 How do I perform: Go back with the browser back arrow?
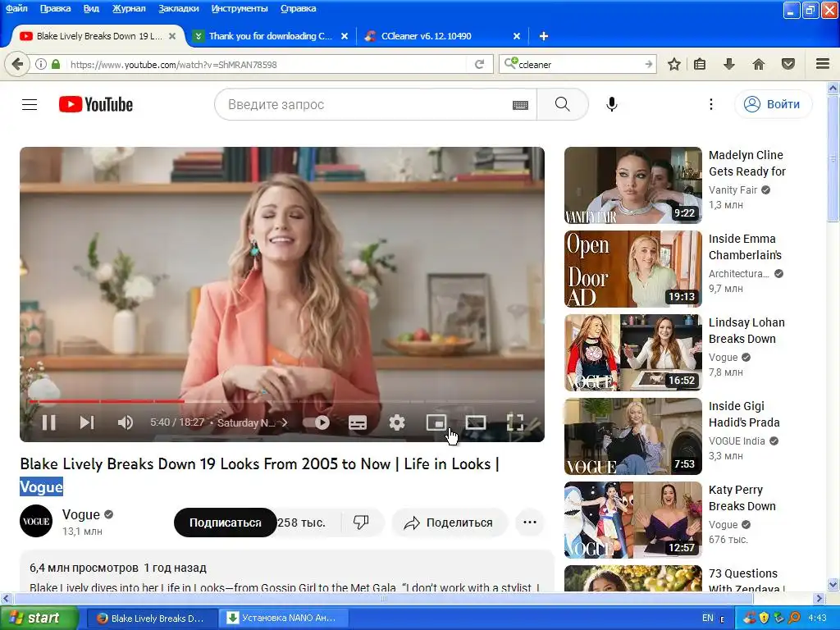click(x=17, y=64)
